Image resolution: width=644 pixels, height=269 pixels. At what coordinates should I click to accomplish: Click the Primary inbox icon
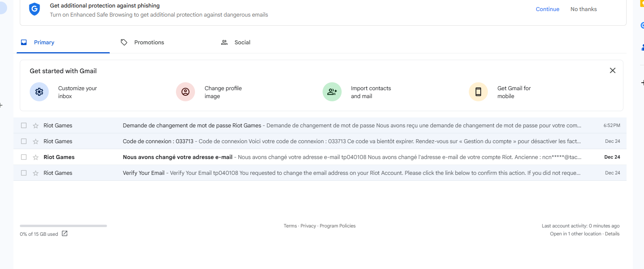(24, 42)
